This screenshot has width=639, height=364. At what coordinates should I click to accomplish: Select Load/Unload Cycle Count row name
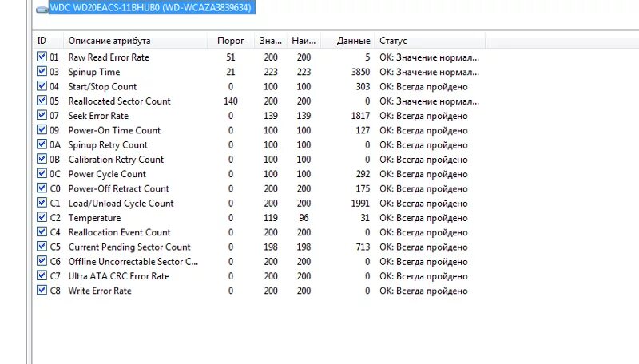pyautogui.click(x=121, y=204)
